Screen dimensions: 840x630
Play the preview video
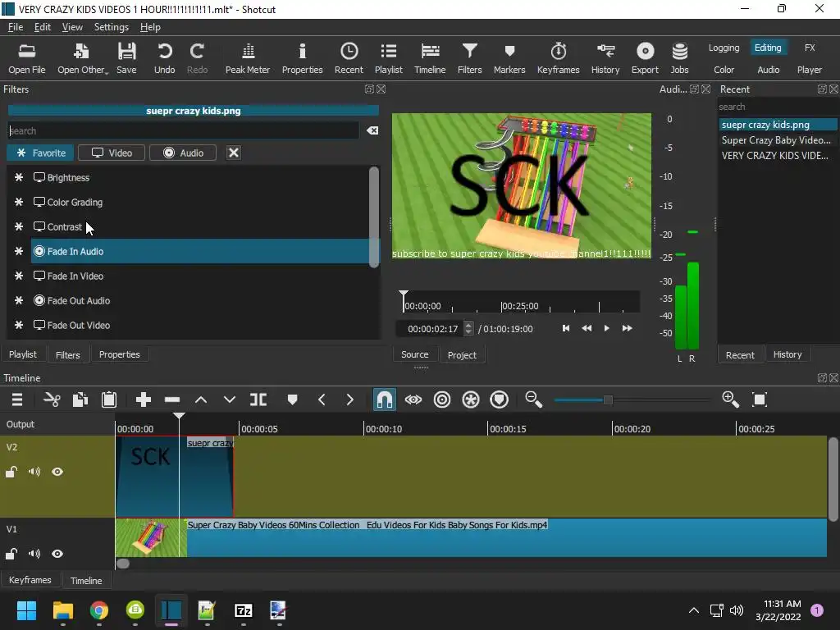[x=606, y=328]
